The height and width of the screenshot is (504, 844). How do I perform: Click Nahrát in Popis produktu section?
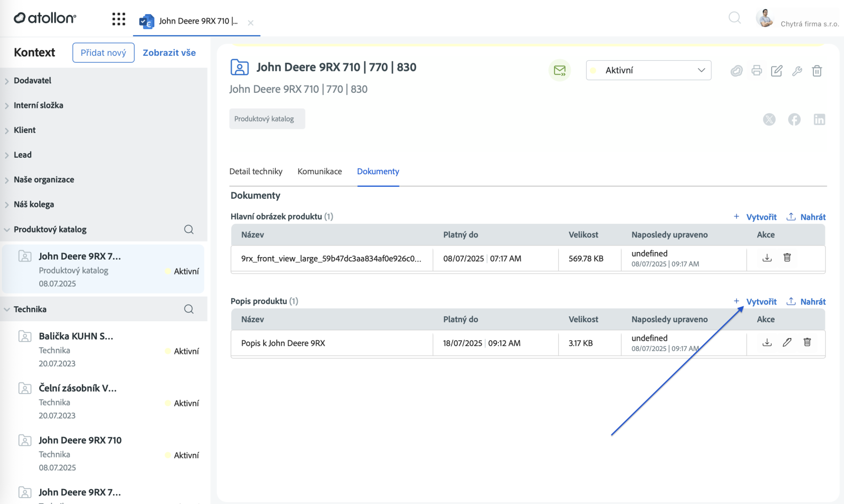click(x=806, y=302)
